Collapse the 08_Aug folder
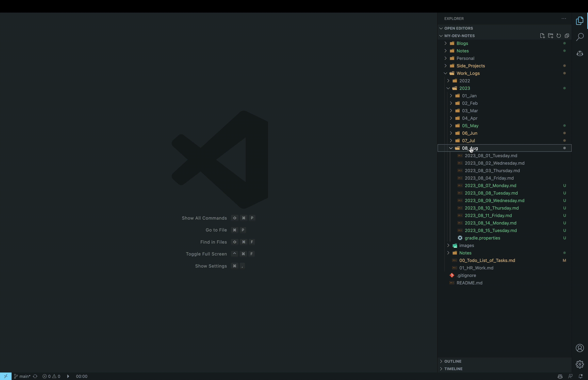The width and height of the screenshot is (588, 380). pos(451,148)
